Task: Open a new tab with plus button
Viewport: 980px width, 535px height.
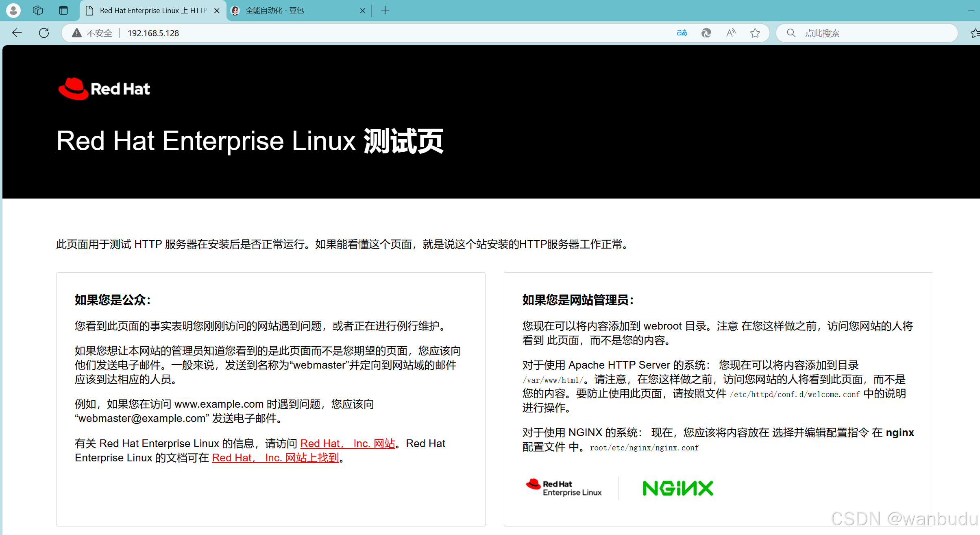Action: tap(385, 10)
